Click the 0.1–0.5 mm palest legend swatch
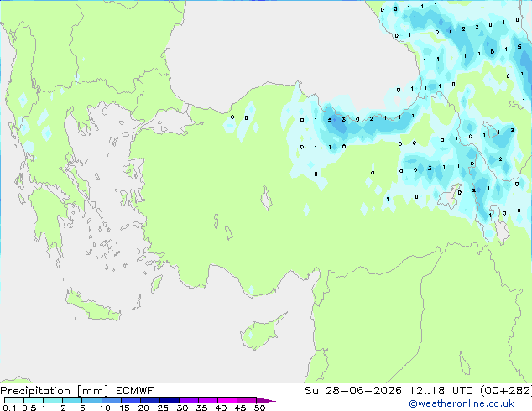 point(14,400)
